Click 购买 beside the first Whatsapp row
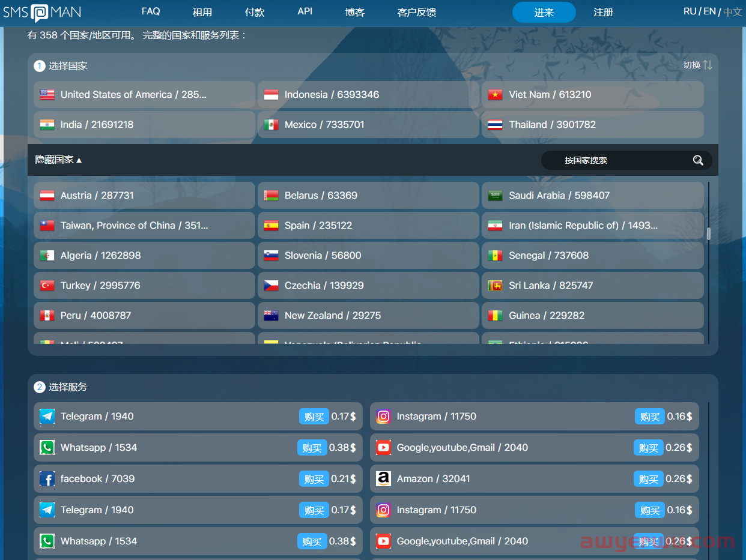 [312, 448]
